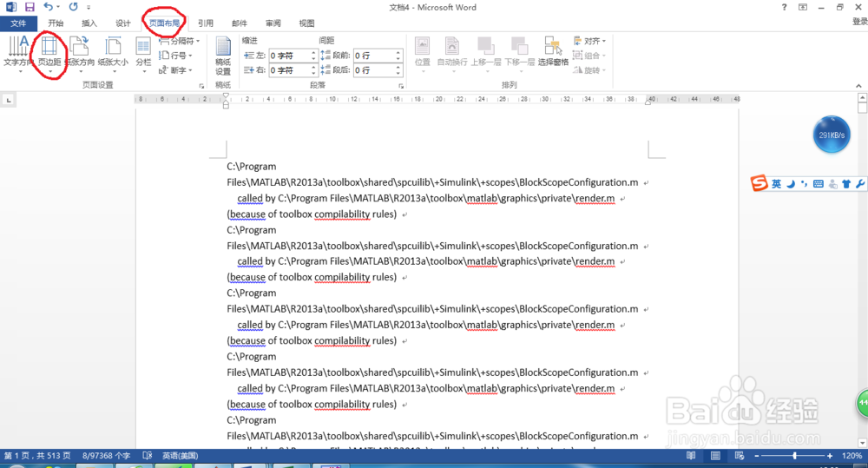Screen dimensions: 868x468
Task: Open the 纸张大小 paper size menu
Action: [x=114, y=55]
